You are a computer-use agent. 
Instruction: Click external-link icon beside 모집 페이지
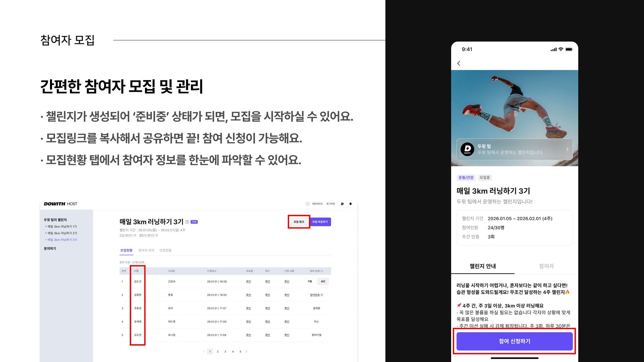pos(135,235)
